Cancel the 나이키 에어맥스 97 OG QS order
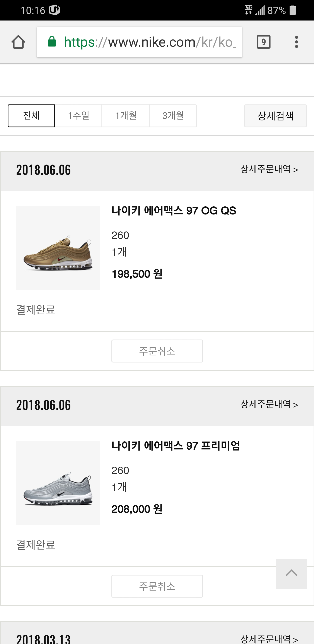 coord(157,351)
